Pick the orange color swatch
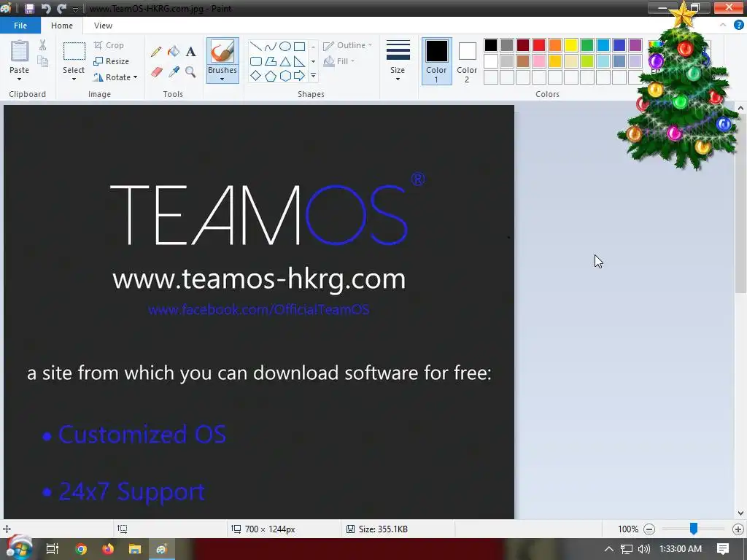 coord(555,45)
